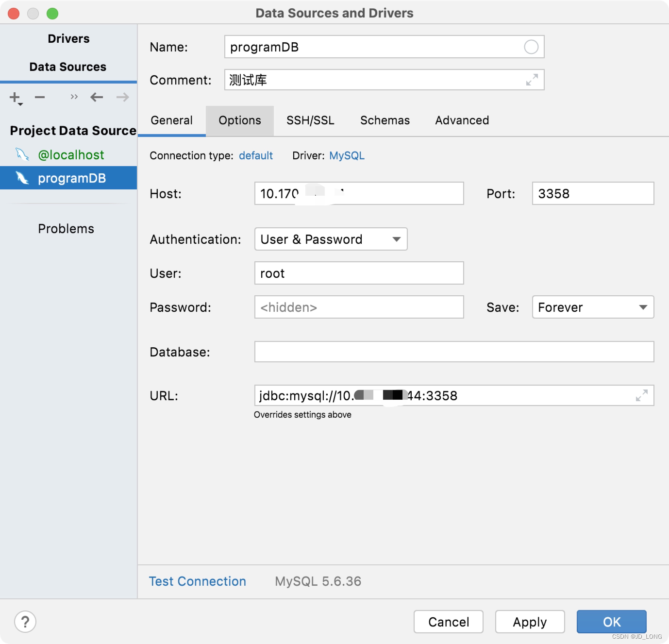This screenshot has width=669, height=644.
Task: Change connection type via default link
Action: tap(256, 155)
